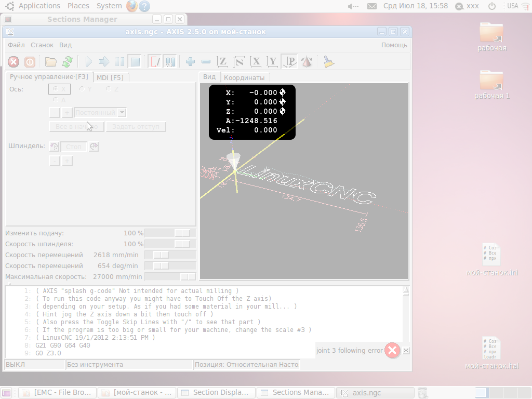Click red X icon on joint 3 following error
This screenshot has height=399, width=532.
click(x=393, y=351)
